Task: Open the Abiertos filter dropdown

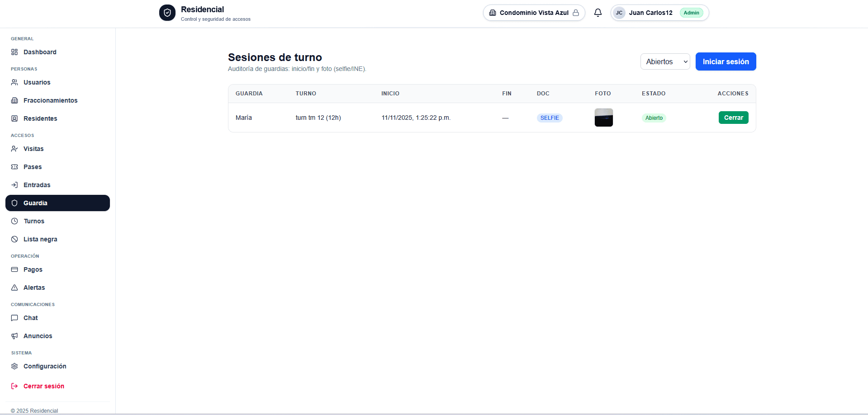Action: 665,61
